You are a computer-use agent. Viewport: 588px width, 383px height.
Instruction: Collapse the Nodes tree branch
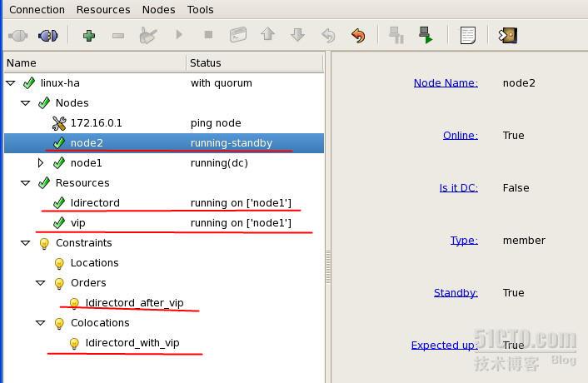[x=26, y=102]
